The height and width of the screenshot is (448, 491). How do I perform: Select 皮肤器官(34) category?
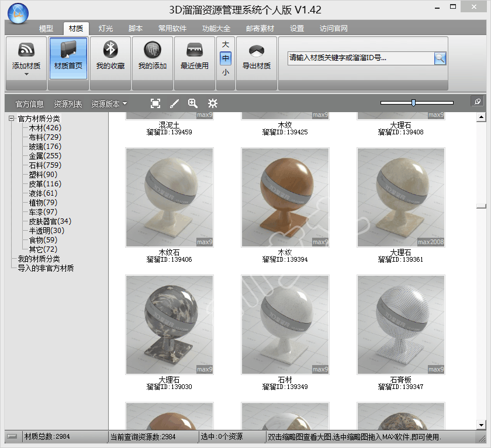pyautogui.click(x=50, y=221)
